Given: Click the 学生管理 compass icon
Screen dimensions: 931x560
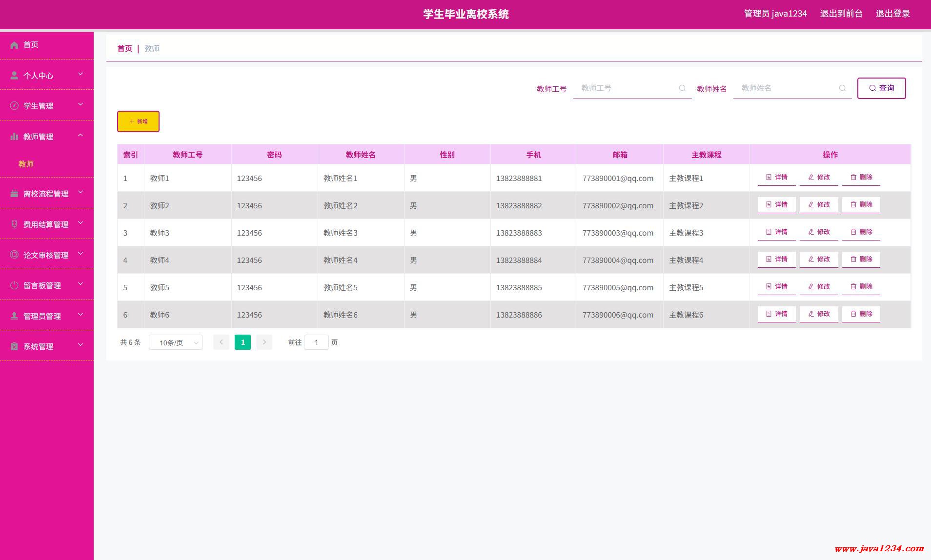Looking at the screenshot, I should click(14, 106).
